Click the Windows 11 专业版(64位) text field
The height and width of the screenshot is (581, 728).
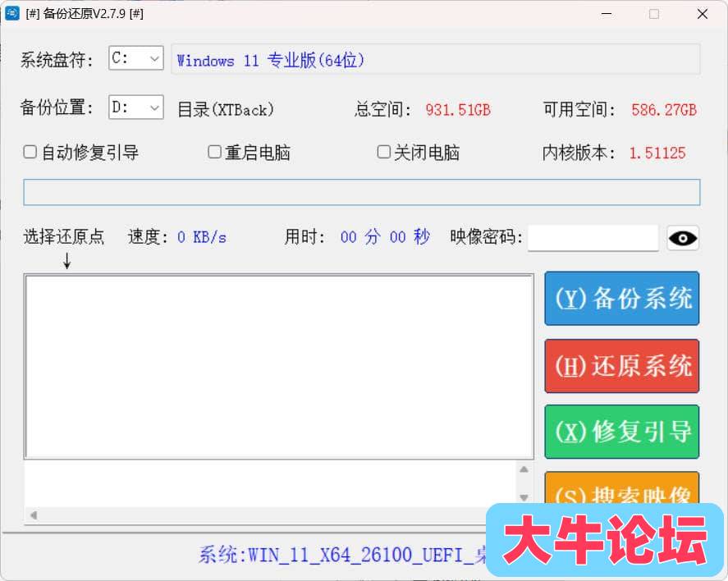[436, 59]
